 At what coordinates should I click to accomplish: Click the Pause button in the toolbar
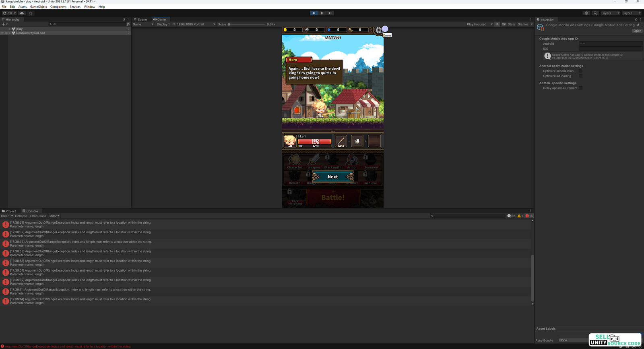(322, 13)
